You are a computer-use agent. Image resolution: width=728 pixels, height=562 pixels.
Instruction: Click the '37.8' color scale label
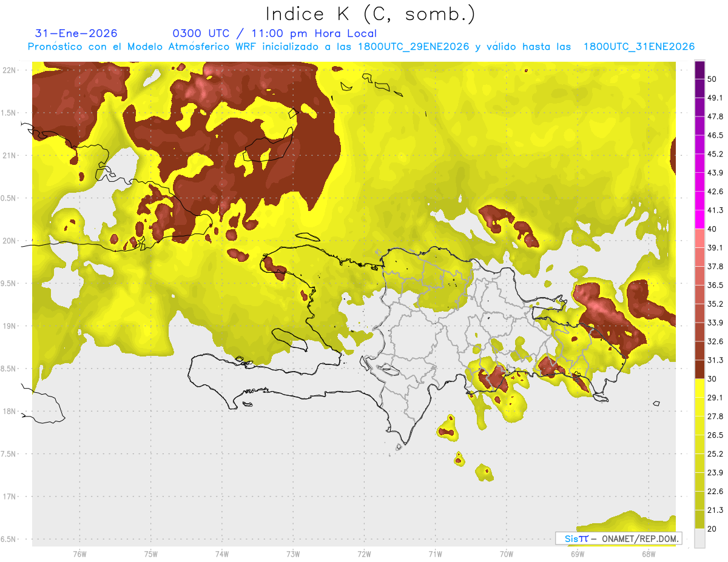(715, 266)
